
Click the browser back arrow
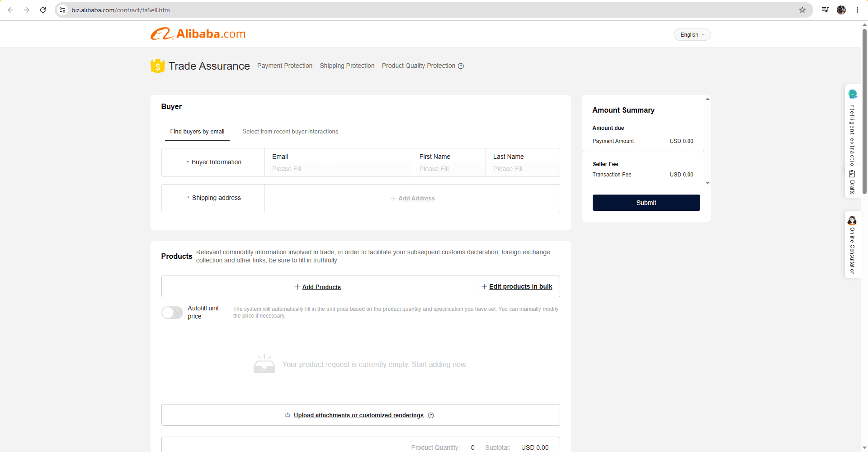(x=10, y=10)
